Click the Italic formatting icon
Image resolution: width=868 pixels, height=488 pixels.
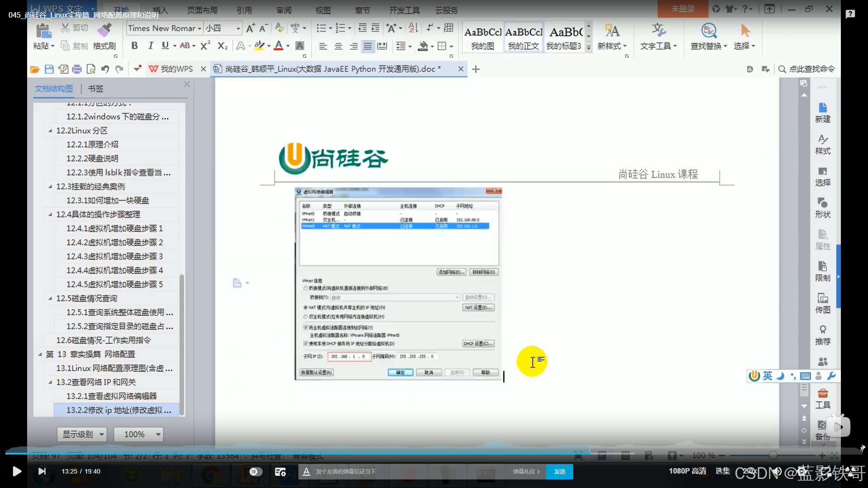[151, 46]
